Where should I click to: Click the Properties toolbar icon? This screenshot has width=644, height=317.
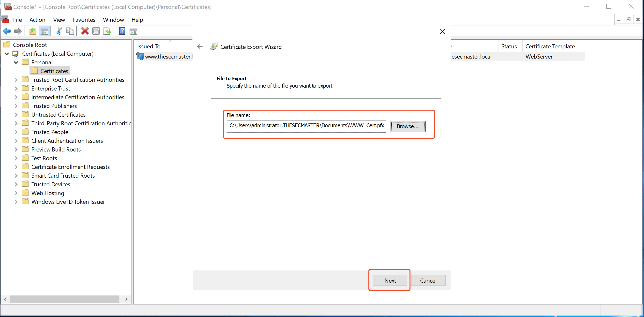point(96,31)
